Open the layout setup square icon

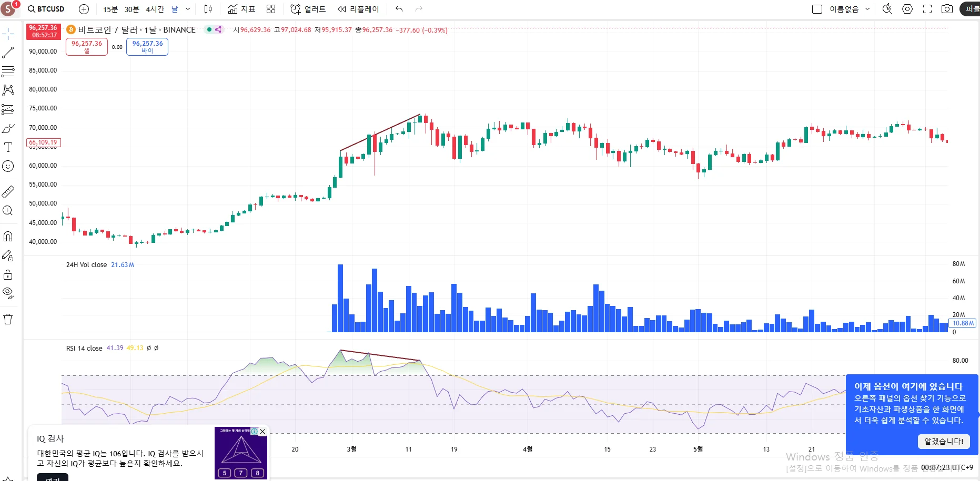pos(817,9)
